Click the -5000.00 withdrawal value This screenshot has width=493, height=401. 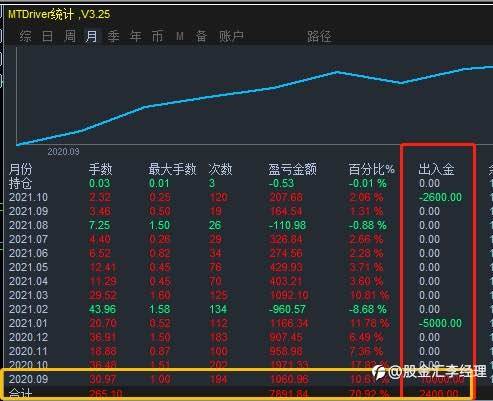[x=440, y=323]
